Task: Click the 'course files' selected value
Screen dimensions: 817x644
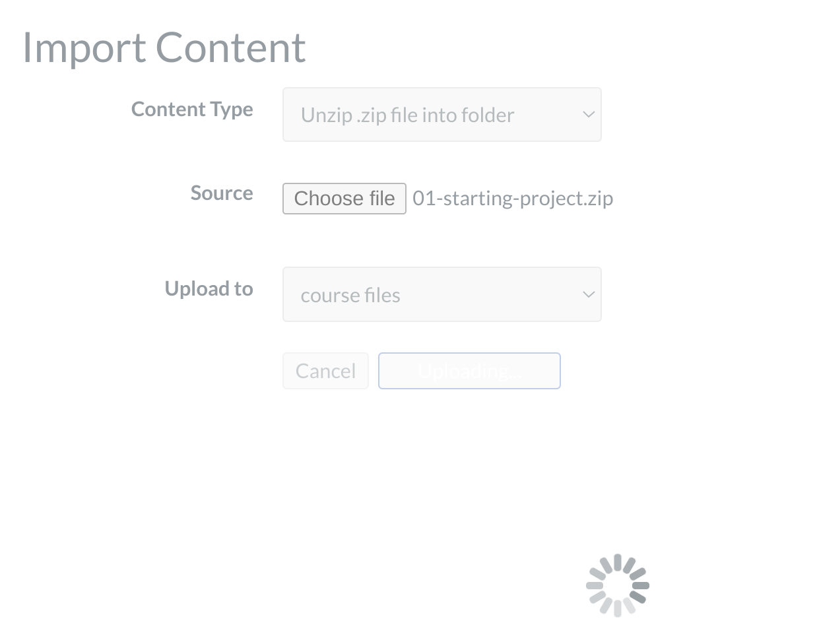Action: (350, 296)
